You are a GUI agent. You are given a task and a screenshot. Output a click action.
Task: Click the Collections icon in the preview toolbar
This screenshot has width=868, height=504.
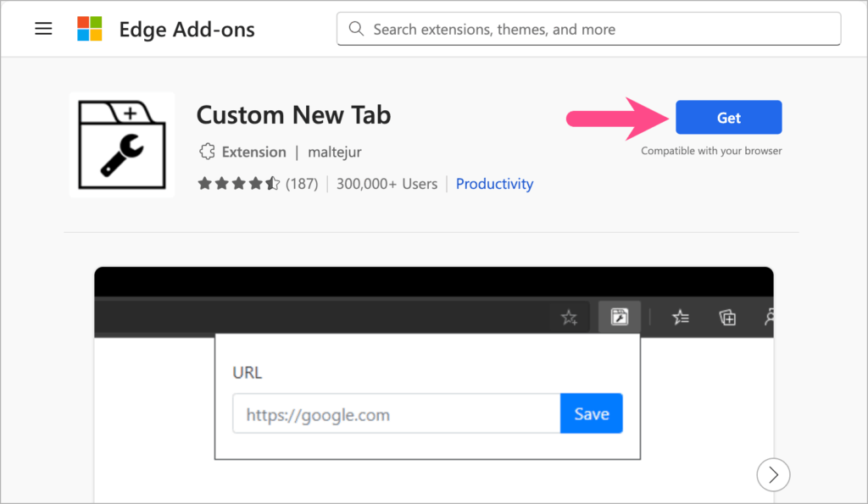[x=726, y=316]
